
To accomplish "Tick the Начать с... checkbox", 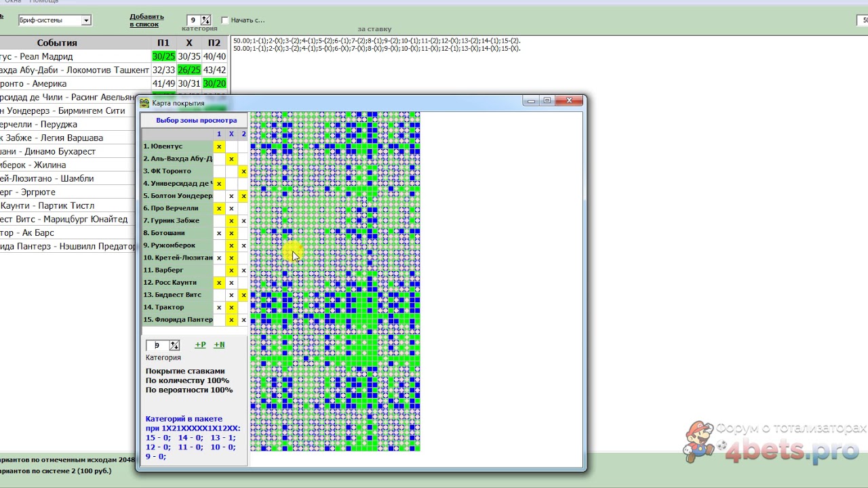I will coord(225,20).
